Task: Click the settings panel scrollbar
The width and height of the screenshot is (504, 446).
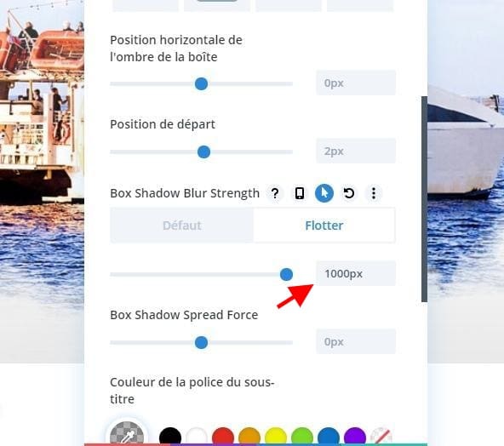Action: (424, 199)
